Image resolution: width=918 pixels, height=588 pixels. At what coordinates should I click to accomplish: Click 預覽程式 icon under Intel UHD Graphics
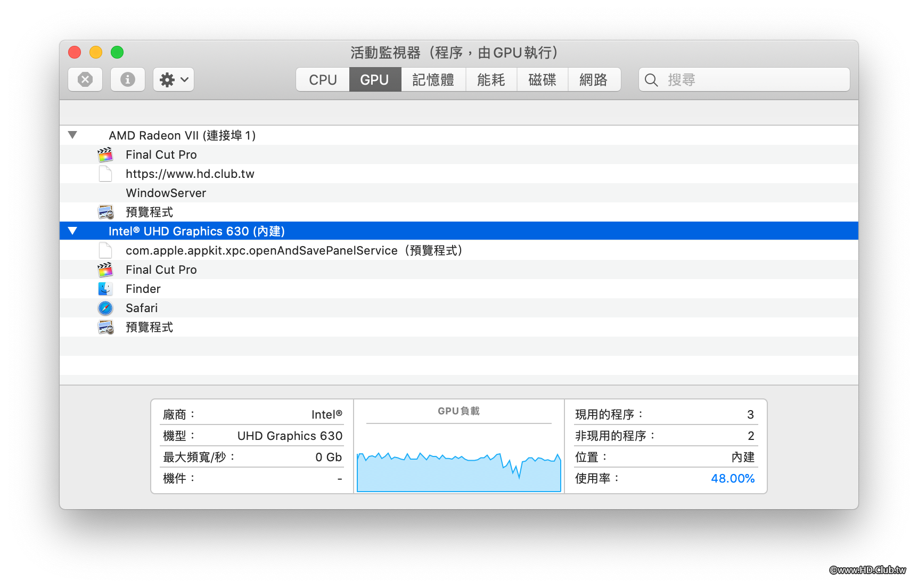[106, 327]
